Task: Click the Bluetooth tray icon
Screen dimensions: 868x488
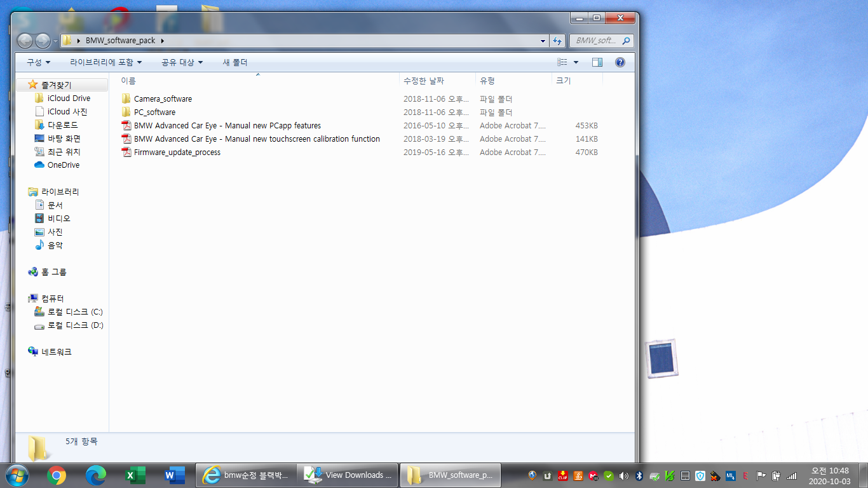Action: [x=639, y=475]
